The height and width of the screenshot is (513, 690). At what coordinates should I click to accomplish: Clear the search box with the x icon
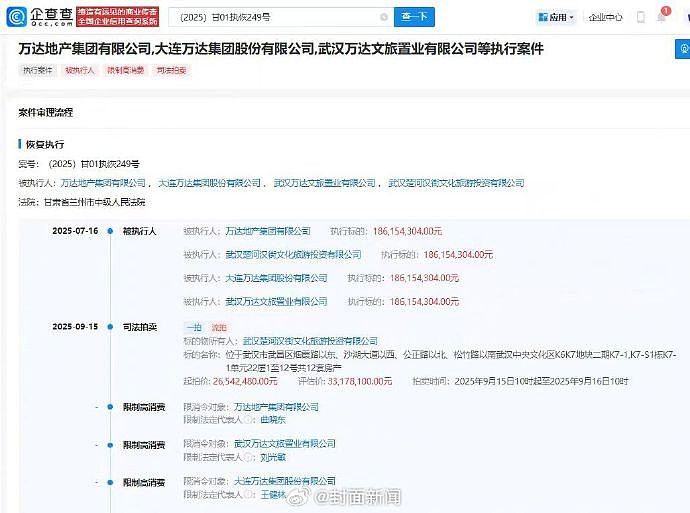click(384, 17)
